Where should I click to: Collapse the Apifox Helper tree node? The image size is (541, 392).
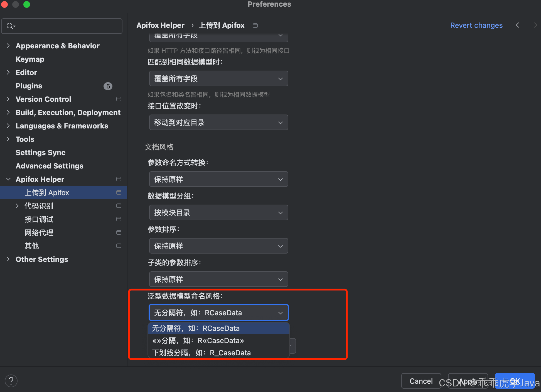[x=8, y=179]
